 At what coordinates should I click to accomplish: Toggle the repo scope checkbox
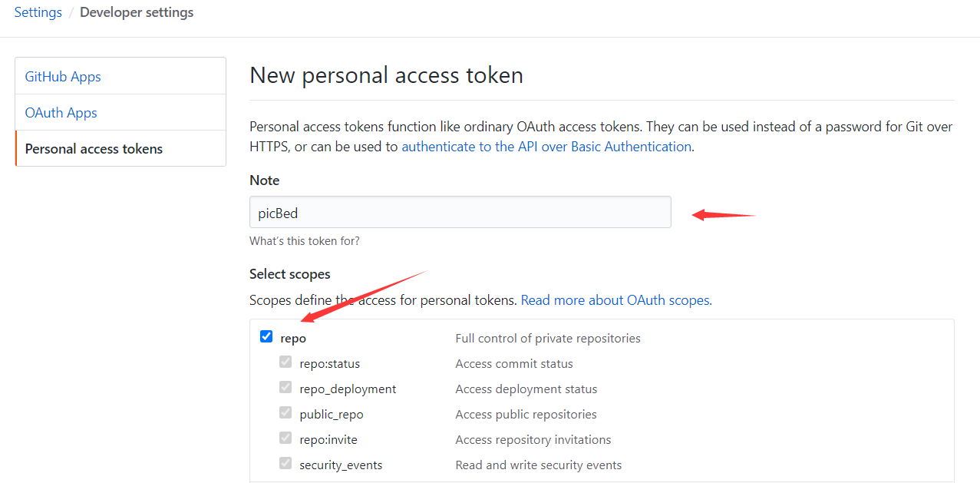(x=266, y=336)
